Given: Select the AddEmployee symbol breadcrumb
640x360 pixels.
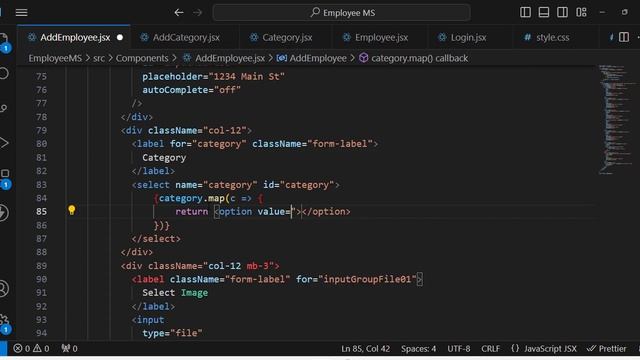Looking at the screenshot, I should (x=312, y=58).
